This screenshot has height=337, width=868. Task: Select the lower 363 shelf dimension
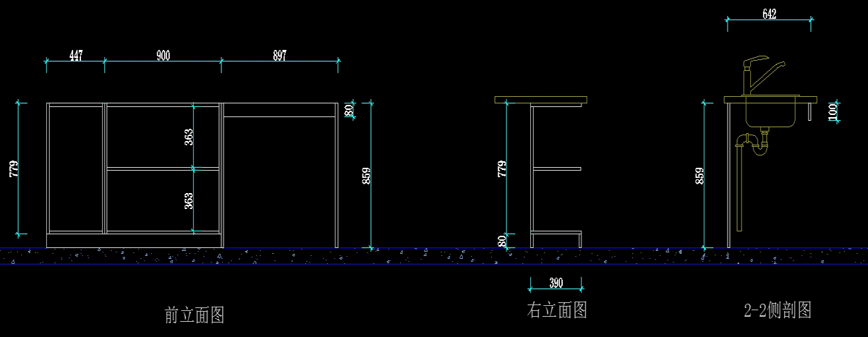pos(189,200)
